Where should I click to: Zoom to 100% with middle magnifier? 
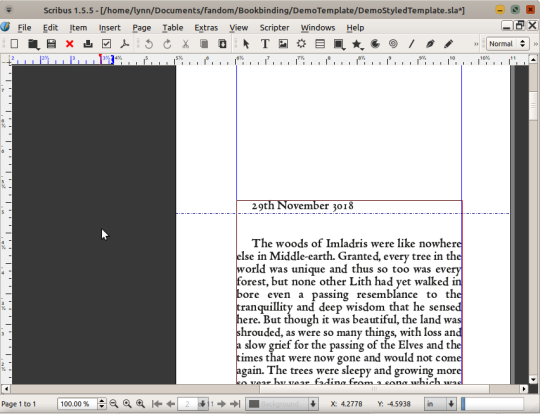click(127, 404)
